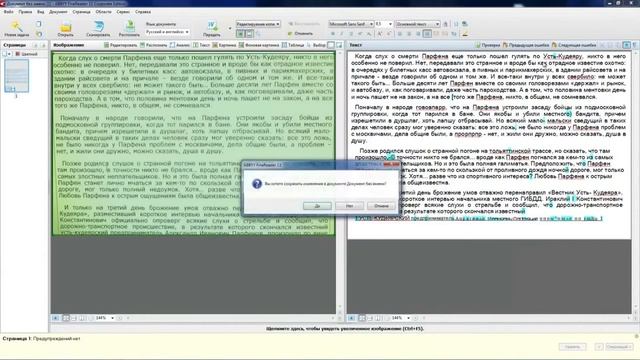Click Редактировать in the image toolbar
Screen dimensions: 640x360
[x=121, y=45]
